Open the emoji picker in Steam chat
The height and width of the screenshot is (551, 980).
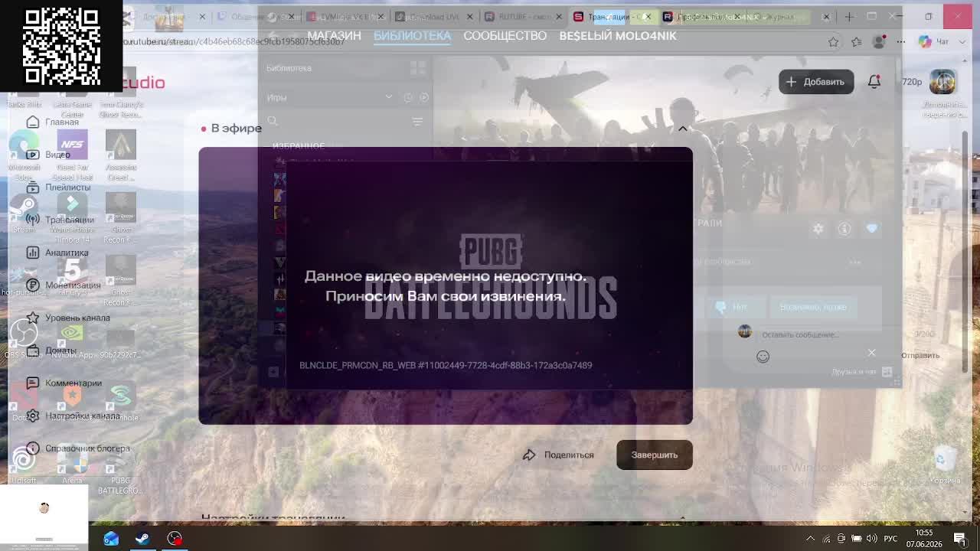(x=763, y=357)
